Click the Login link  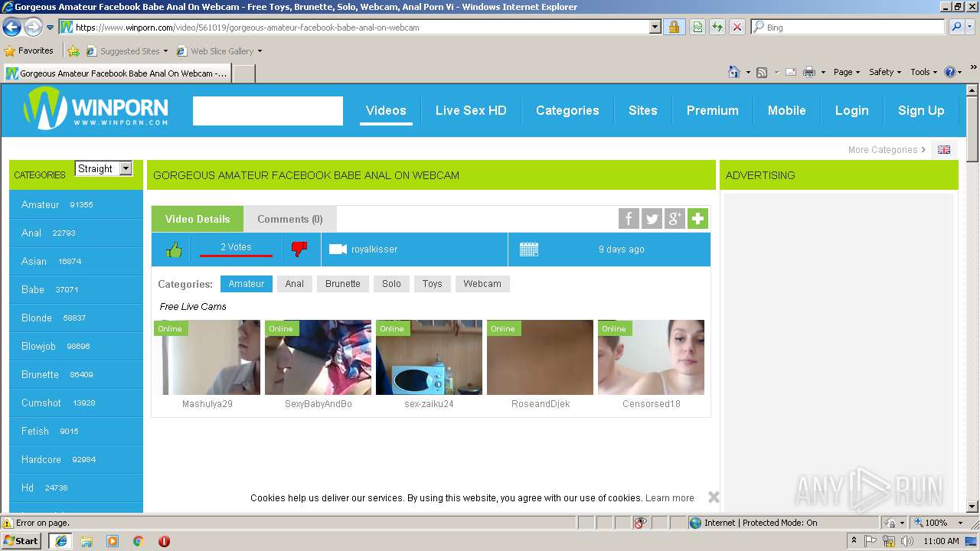point(851,110)
